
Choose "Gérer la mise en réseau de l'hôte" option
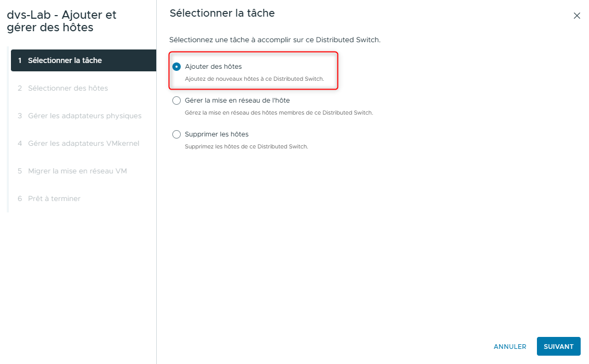tap(177, 100)
